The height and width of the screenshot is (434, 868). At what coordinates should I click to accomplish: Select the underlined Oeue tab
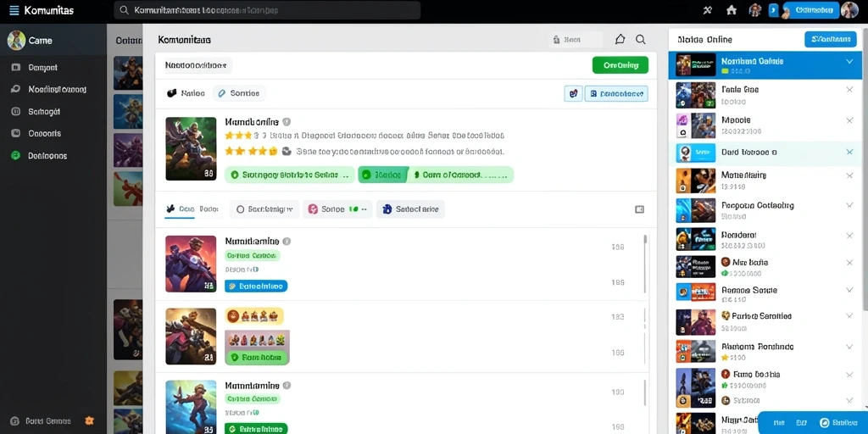pyautogui.click(x=180, y=209)
